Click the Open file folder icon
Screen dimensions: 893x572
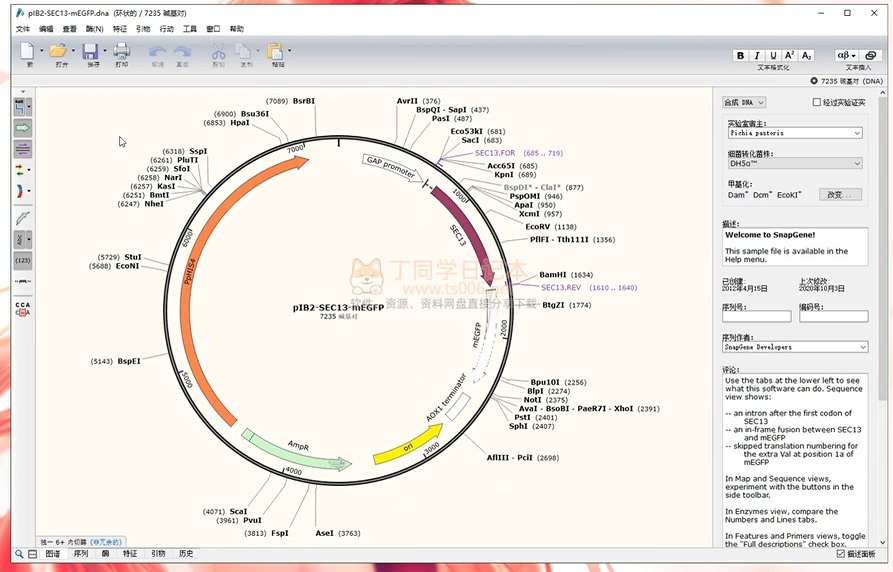(x=58, y=51)
